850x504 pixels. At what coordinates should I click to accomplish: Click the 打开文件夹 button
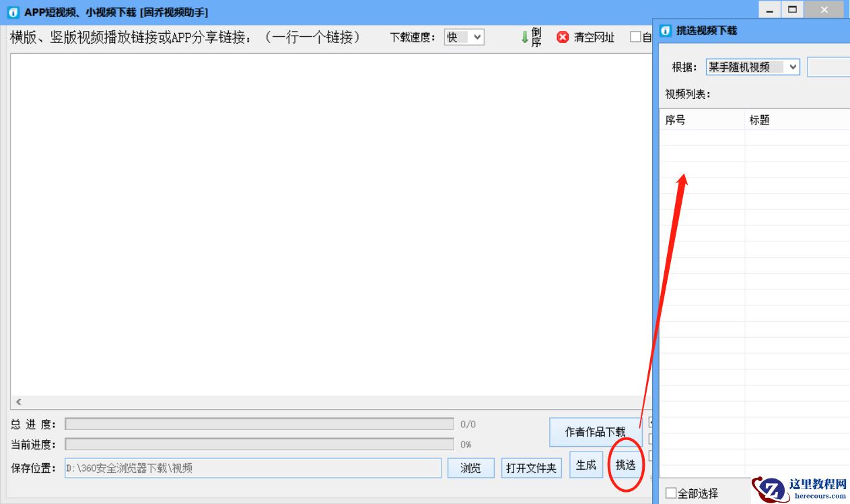coord(532,468)
